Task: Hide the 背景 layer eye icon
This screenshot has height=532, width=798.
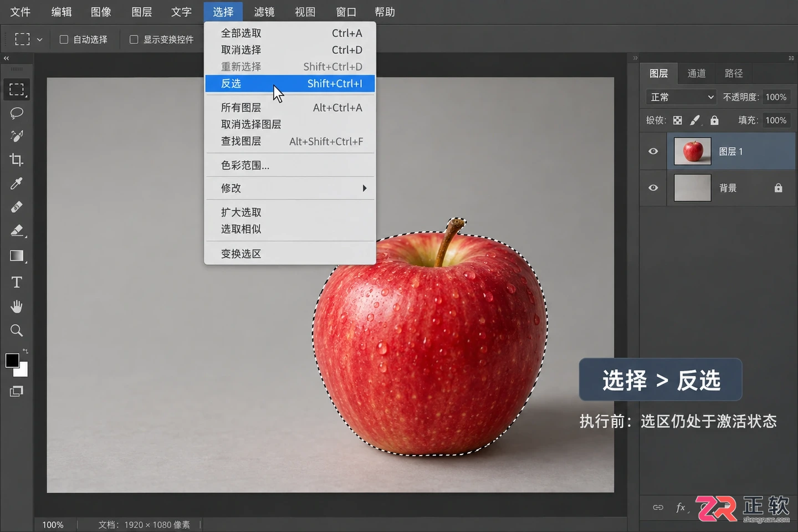Action: [x=653, y=188]
